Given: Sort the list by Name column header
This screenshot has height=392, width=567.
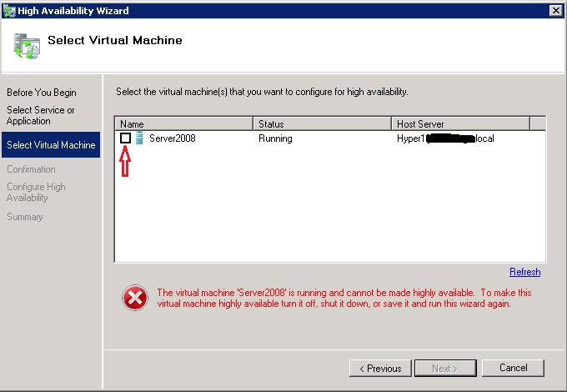Looking at the screenshot, I should [183, 124].
